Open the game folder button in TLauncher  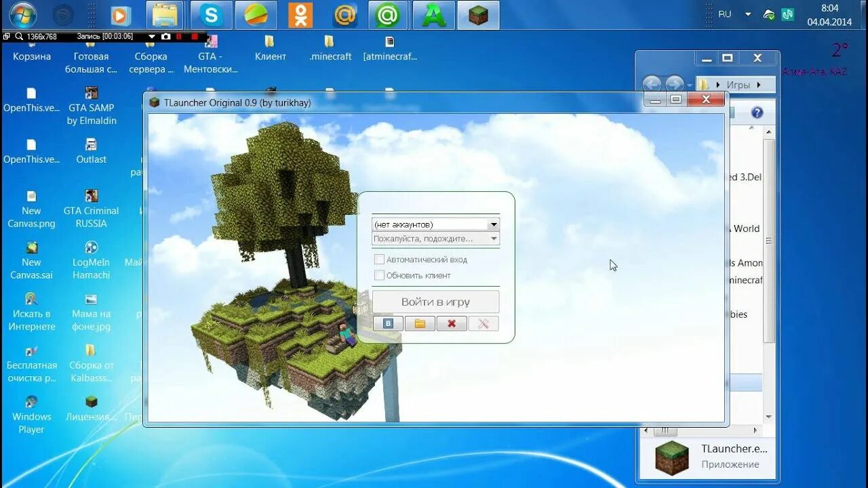(420, 323)
